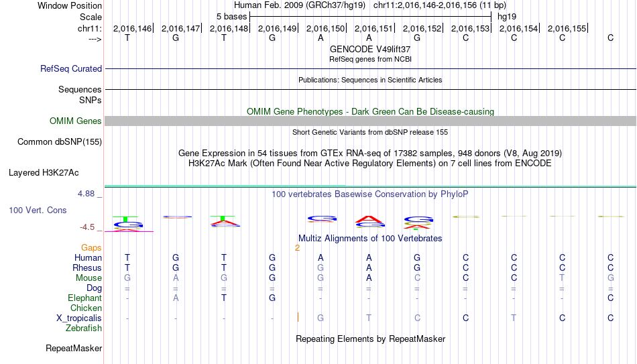
Task: Click the Scale label on the left
Action: point(91,17)
